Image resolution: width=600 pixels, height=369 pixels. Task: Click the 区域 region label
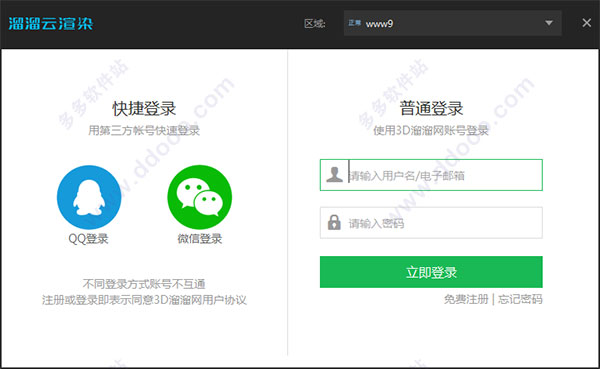pyautogui.click(x=315, y=24)
